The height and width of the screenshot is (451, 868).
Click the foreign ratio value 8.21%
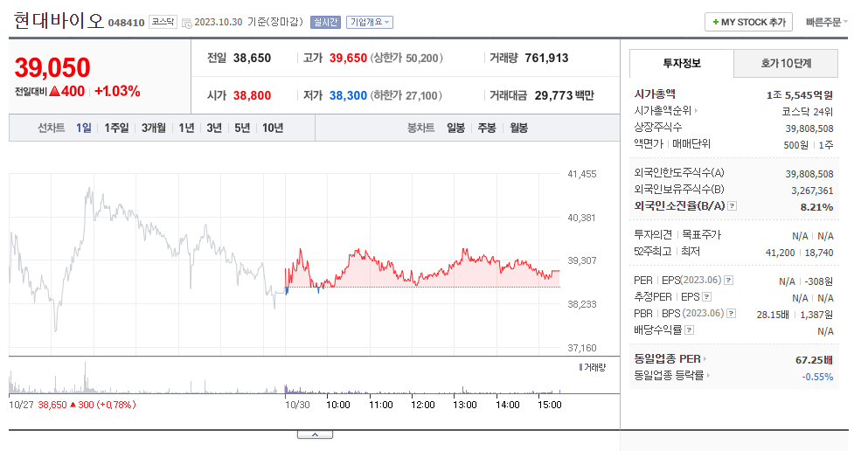pos(816,207)
